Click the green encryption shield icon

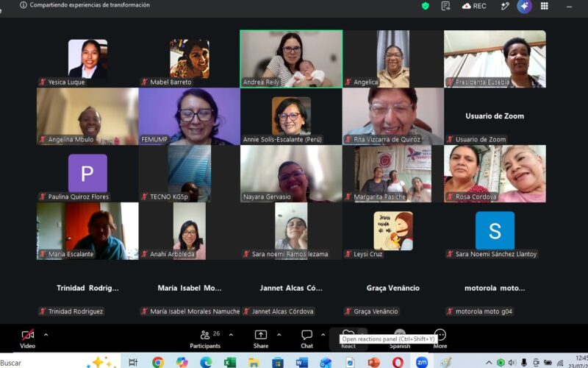point(426,6)
